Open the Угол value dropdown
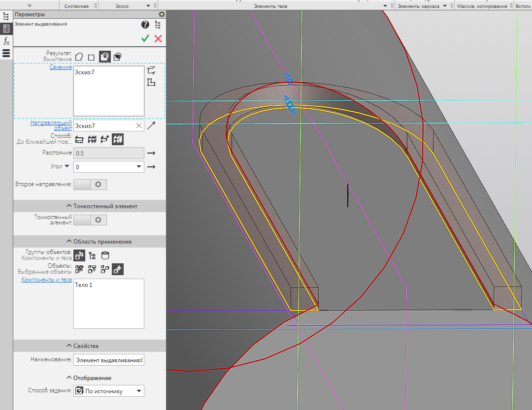Viewport: 532px width, 410px height. pos(139,167)
